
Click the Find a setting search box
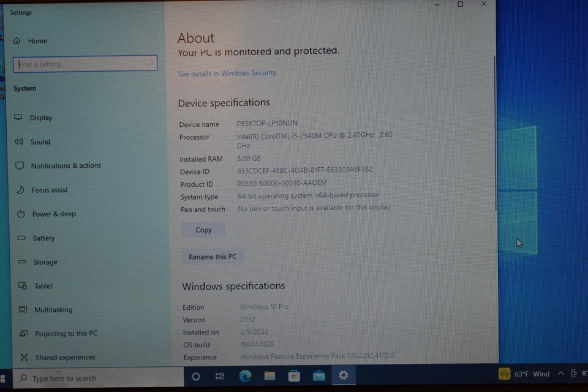point(85,64)
